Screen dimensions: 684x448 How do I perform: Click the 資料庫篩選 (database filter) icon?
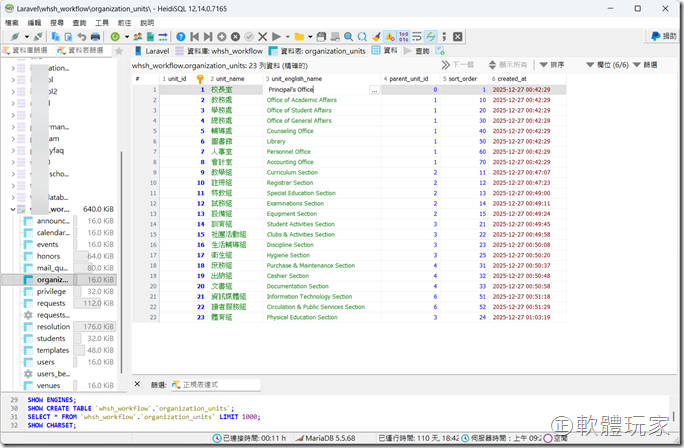pos(7,50)
